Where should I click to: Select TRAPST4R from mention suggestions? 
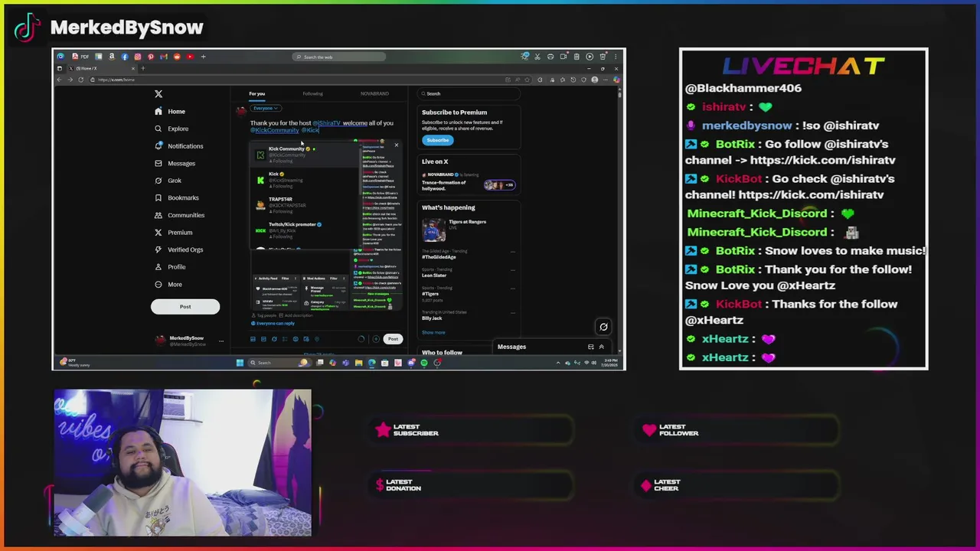pyautogui.click(x=306, y=205)
